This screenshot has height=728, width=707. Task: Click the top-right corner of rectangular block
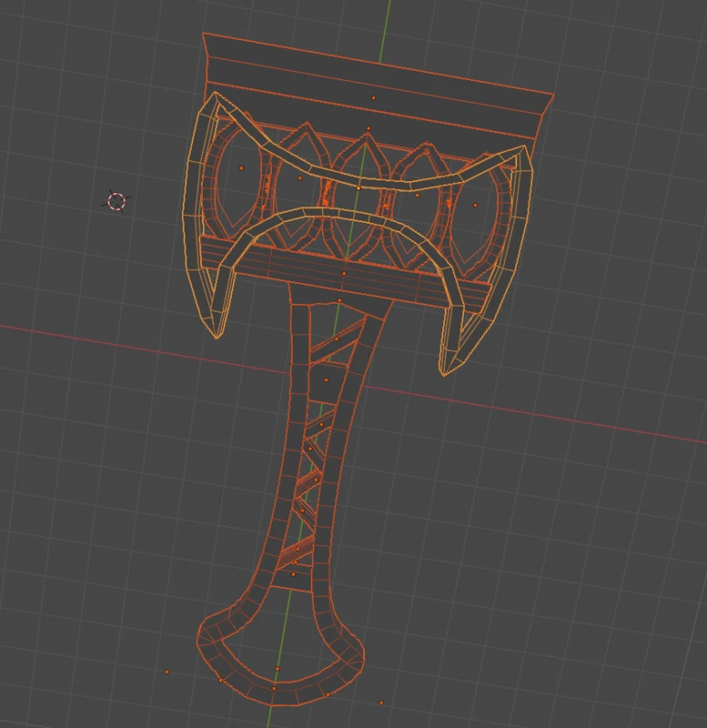pyautogui.click(x=553, y=95)
